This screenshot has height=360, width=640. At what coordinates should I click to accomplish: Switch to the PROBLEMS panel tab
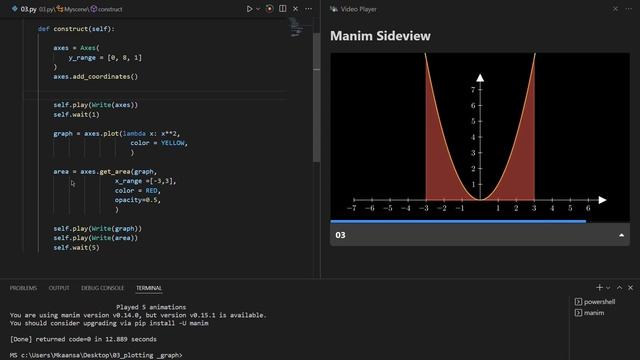[23, 288]
